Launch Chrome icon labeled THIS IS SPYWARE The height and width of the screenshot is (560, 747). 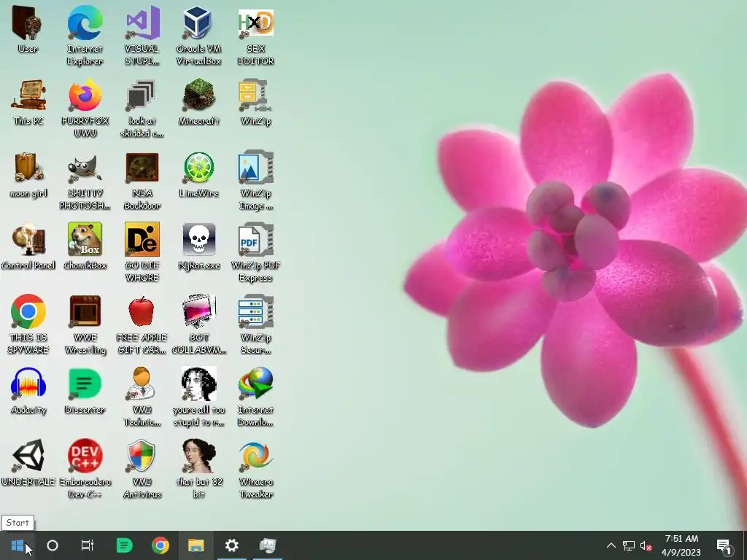coord(28,312)
